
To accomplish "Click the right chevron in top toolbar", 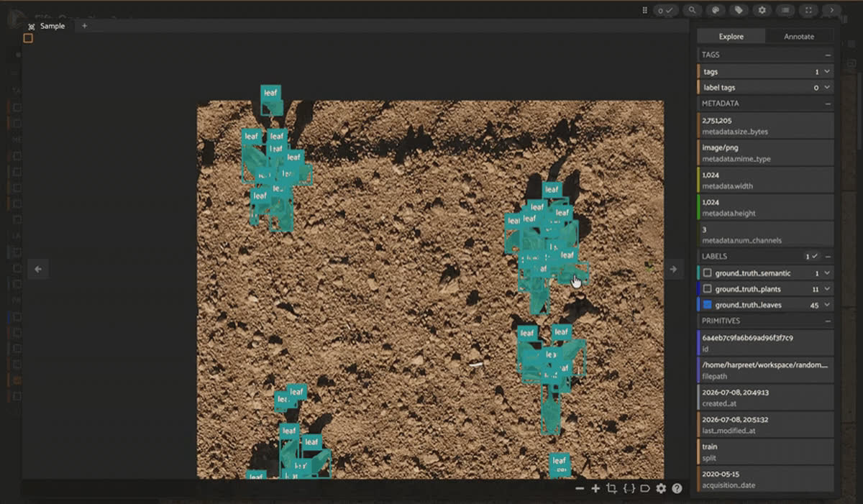I will coord(832,10).
